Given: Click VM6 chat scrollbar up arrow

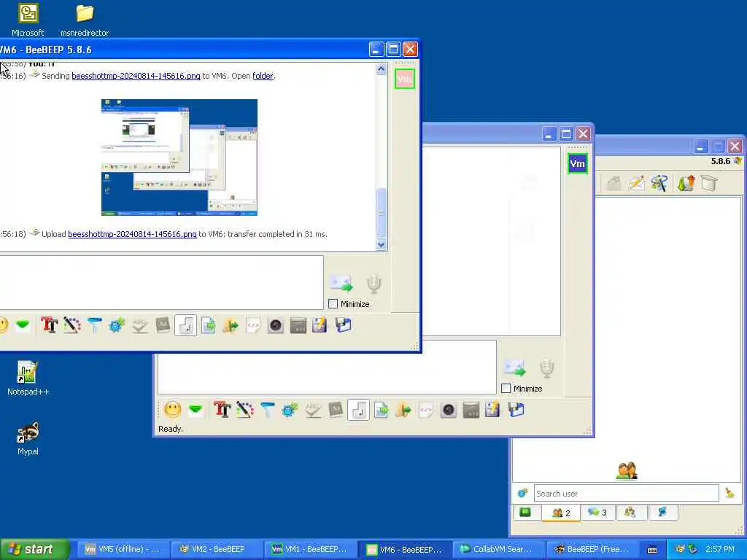Looking at the screenshot, I should click(381, 69).
